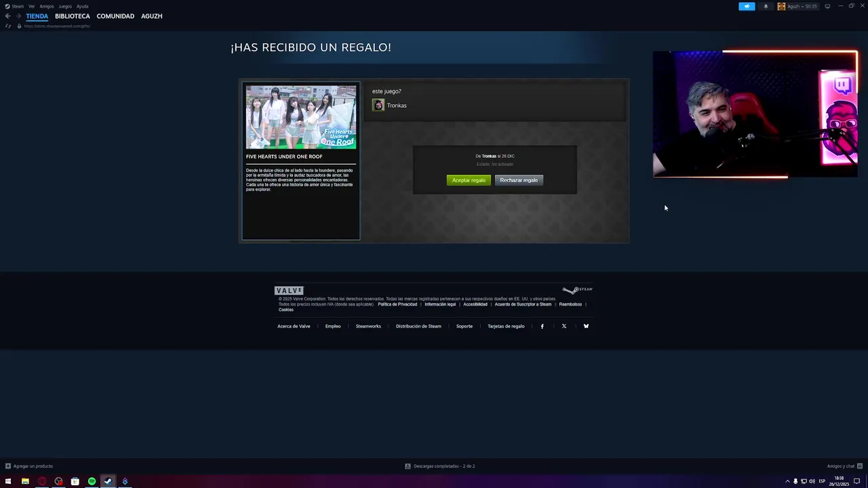Switch to the BIBLIOTECA tab
The image size is (868, 488).
click(x=73, y=16)
